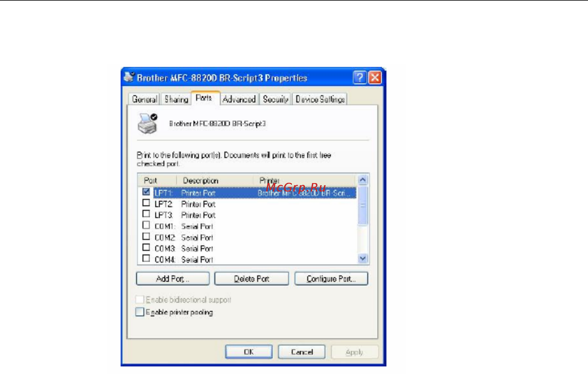Screen dimensions: 588x374
Task: Check the COM2 serial port checkbox
Action: coord(146,236)
